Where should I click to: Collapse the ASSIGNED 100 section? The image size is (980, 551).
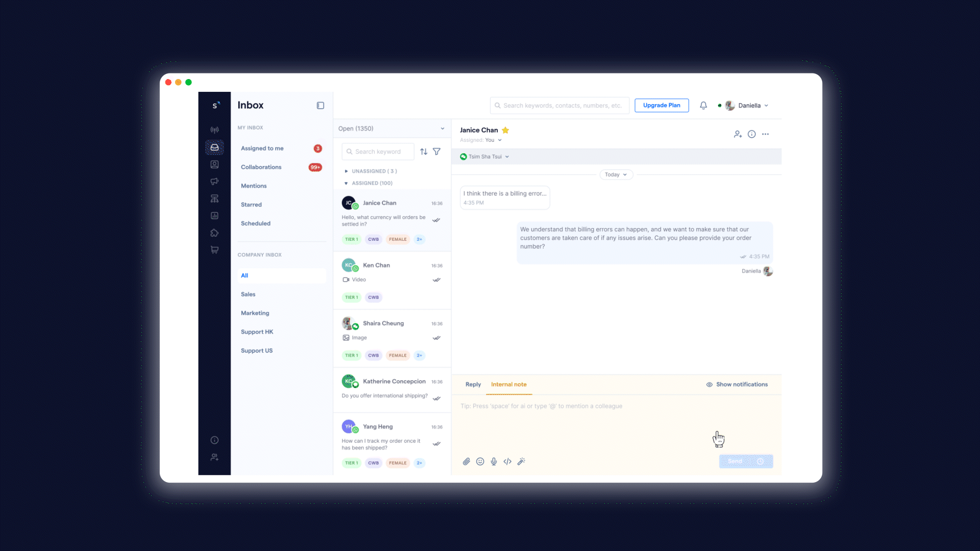(347, 183)
